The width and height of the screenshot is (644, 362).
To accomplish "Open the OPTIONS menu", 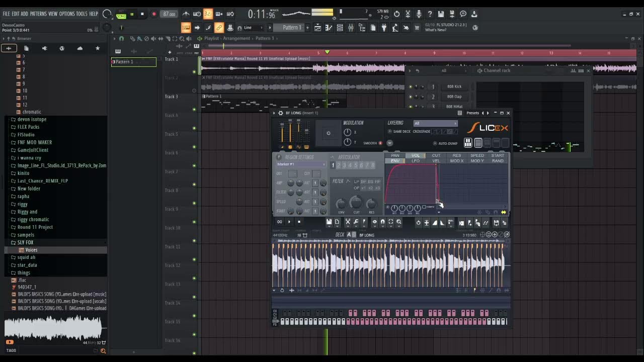I will pos(66,14).
